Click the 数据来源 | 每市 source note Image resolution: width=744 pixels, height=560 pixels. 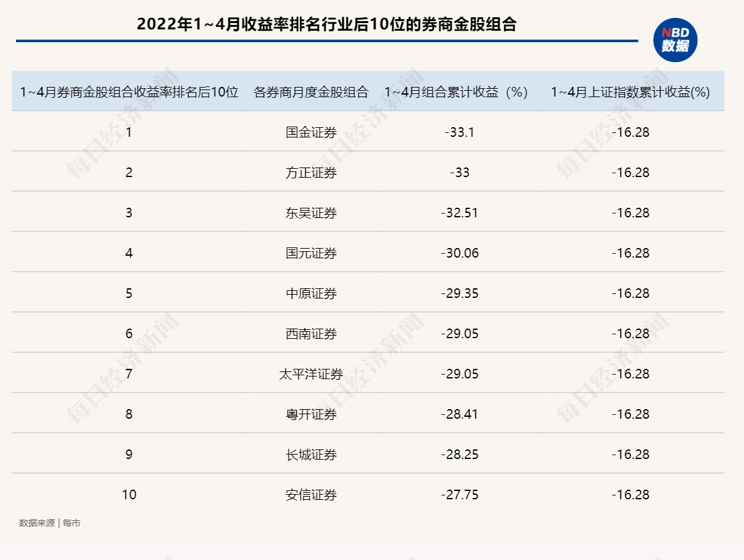pos(50,523)
